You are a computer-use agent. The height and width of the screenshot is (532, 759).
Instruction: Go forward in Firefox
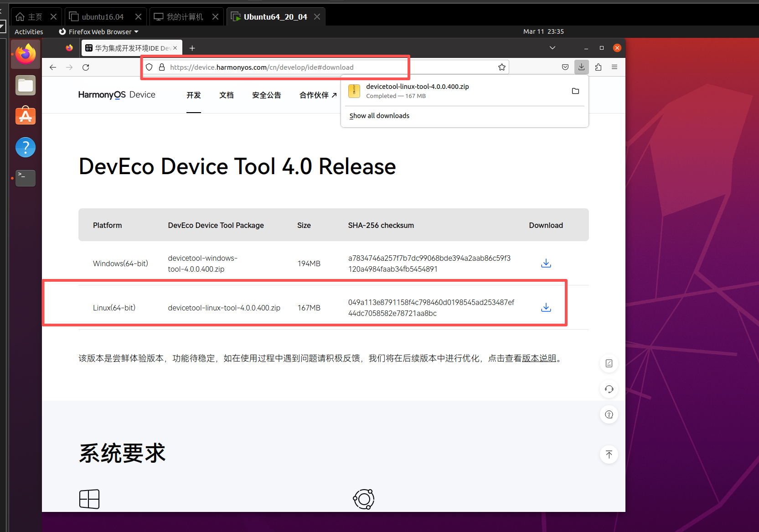coord(69,67)
